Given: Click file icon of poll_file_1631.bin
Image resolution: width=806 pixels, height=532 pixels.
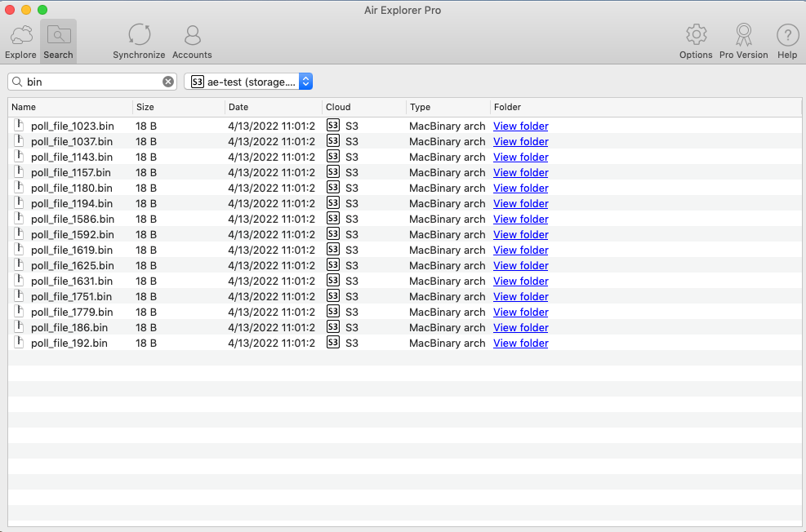Looking at the screenshot, I should [x=19, y=281].
